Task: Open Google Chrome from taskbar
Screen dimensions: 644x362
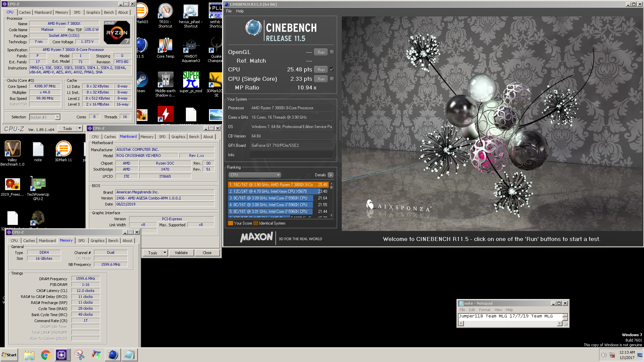Action: point(46,355)
